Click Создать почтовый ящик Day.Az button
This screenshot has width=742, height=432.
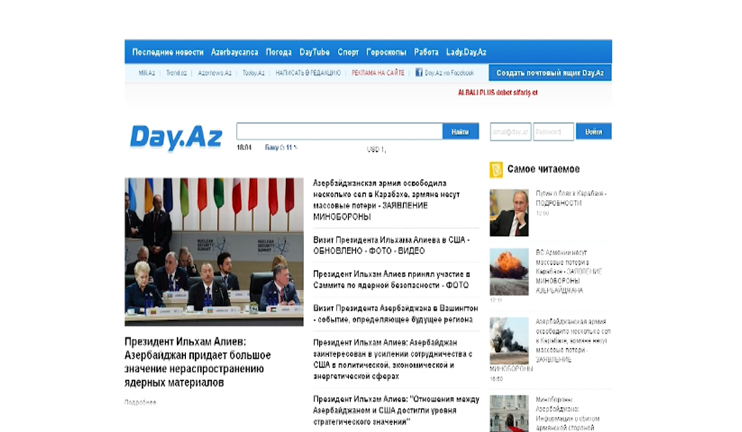coord(550,73)
